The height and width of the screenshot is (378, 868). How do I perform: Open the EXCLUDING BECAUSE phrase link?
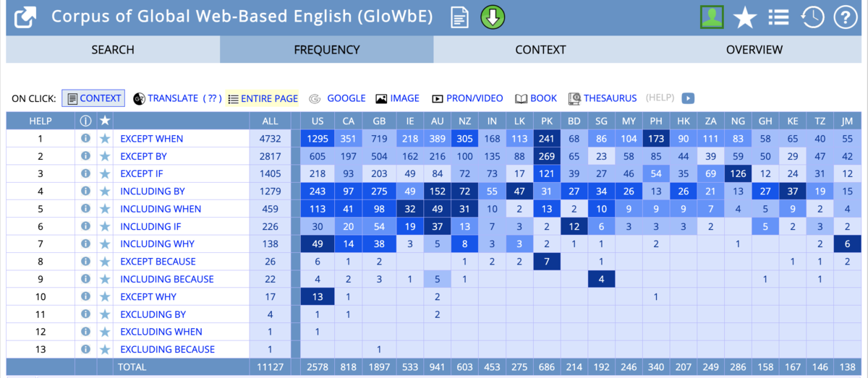coord(167,349)
